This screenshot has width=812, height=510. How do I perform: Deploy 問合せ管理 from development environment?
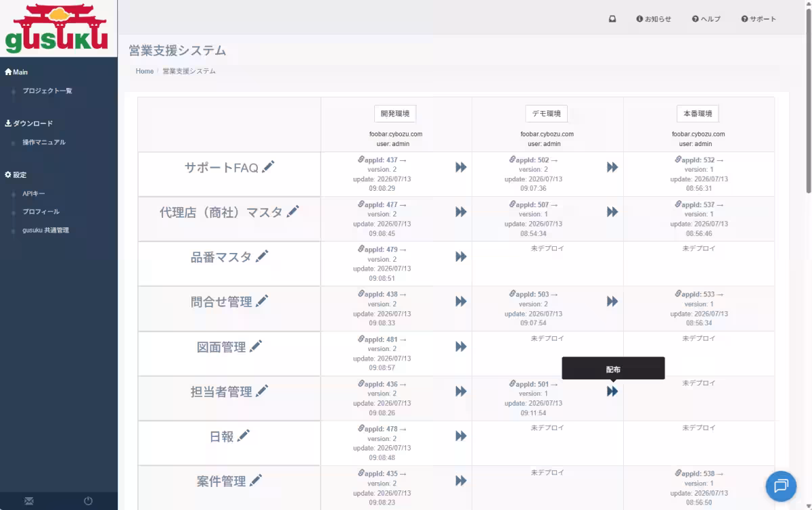[x=461, y=302]
